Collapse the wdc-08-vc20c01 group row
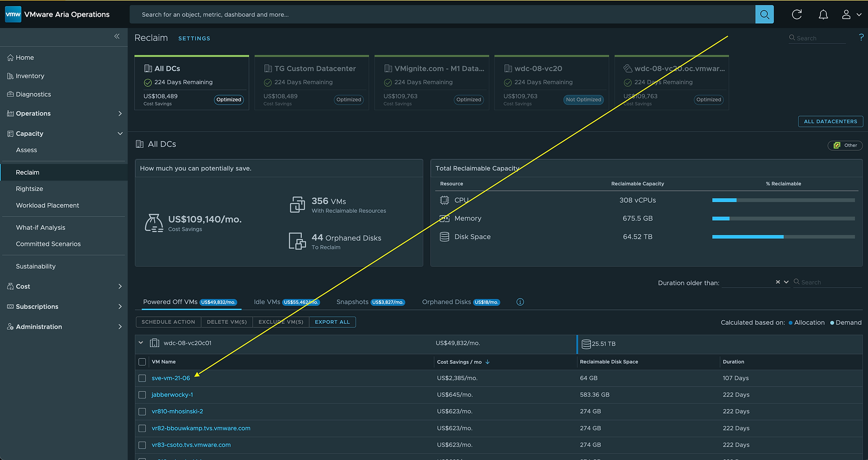 141,343
